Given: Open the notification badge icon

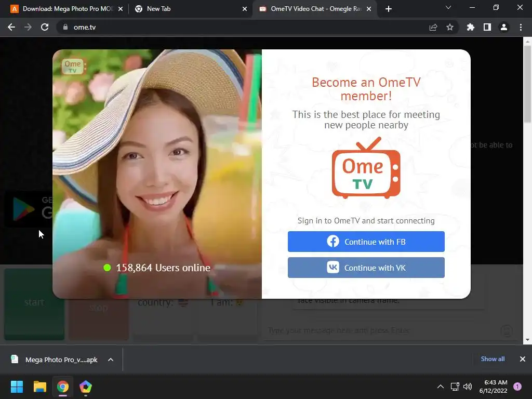Looking at the screenshot, I should coord(517,387).
